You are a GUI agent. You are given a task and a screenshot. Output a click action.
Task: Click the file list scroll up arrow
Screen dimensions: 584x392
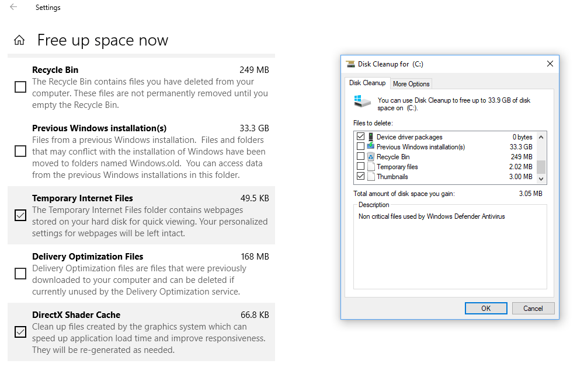pos(541,137)
